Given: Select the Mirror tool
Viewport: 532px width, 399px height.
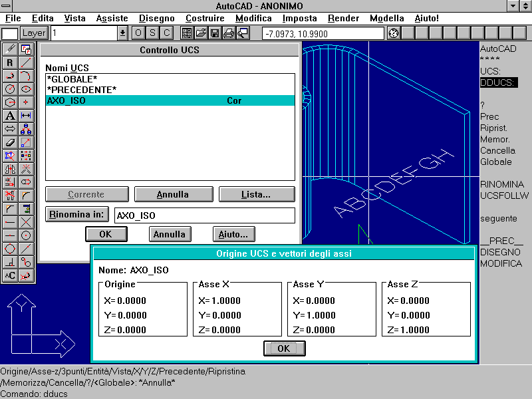Looking at the screenshot, I should (x=10, y=169).
